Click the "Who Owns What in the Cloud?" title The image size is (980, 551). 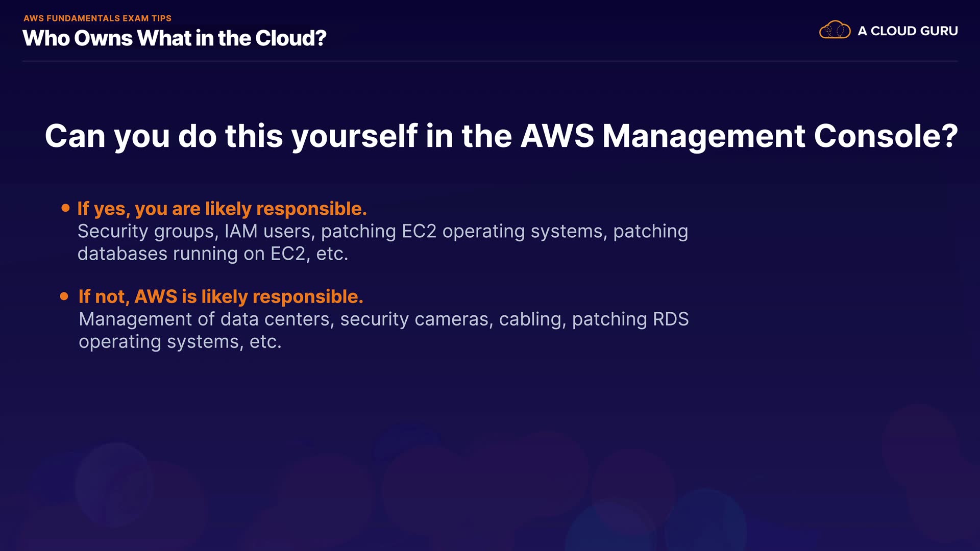[x=174, y=38]
